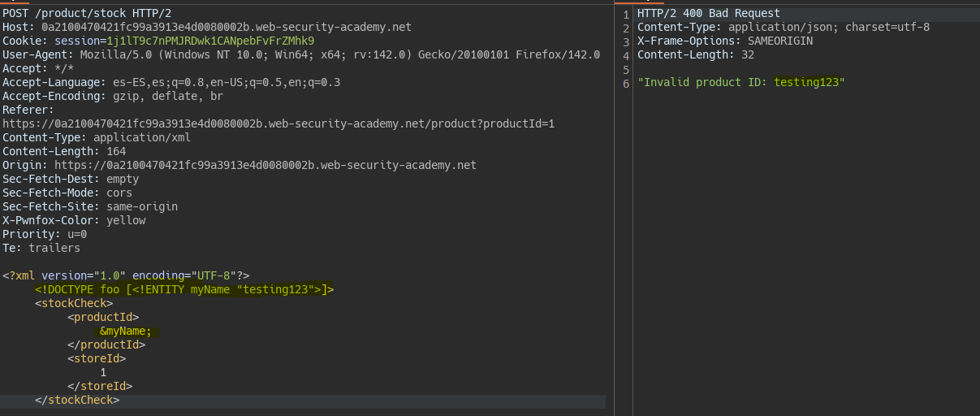This screenshot has width=980, height=416.
Task: Click the Invalid product ID response text
Action: [741, 82]
